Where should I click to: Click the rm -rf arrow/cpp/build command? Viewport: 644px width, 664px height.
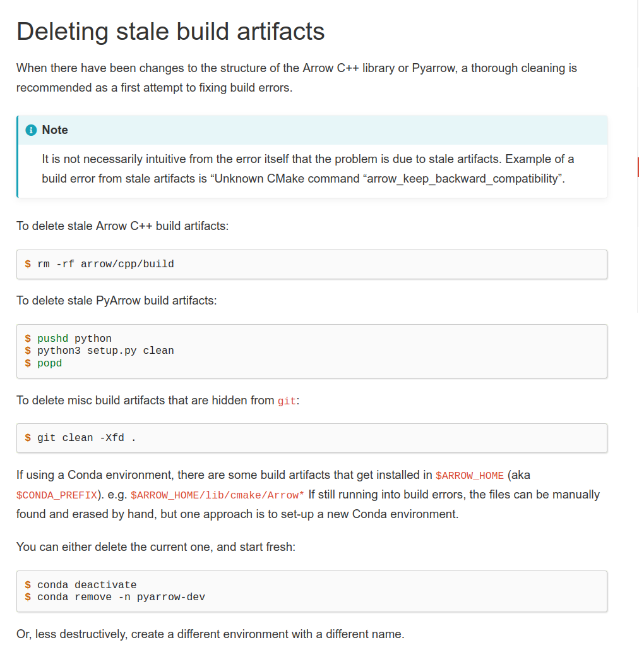click(105, 264)
